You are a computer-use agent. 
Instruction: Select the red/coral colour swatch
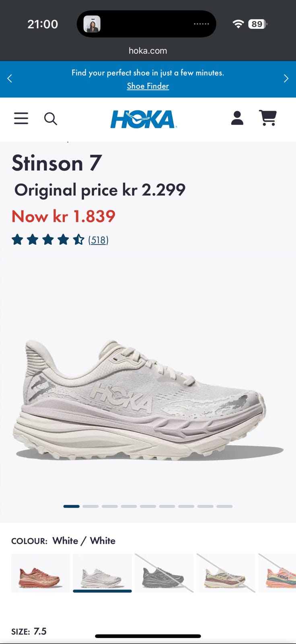click(41, 573)
